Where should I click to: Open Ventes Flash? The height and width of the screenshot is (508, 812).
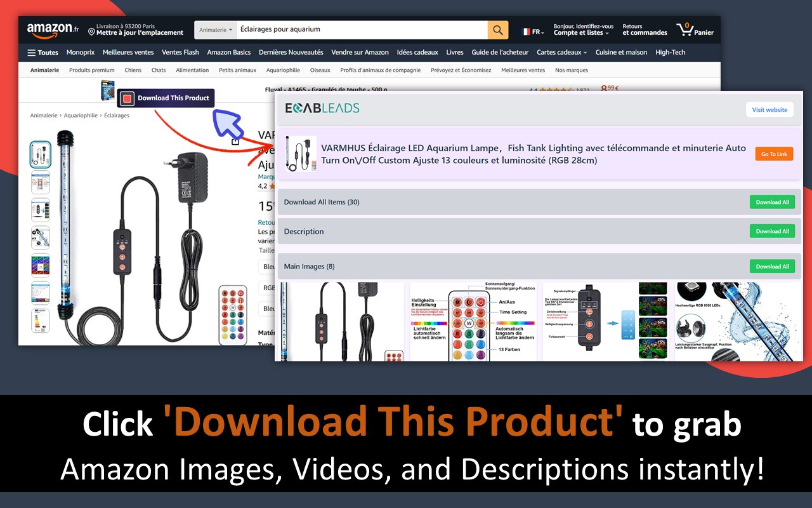pos(180,53)
